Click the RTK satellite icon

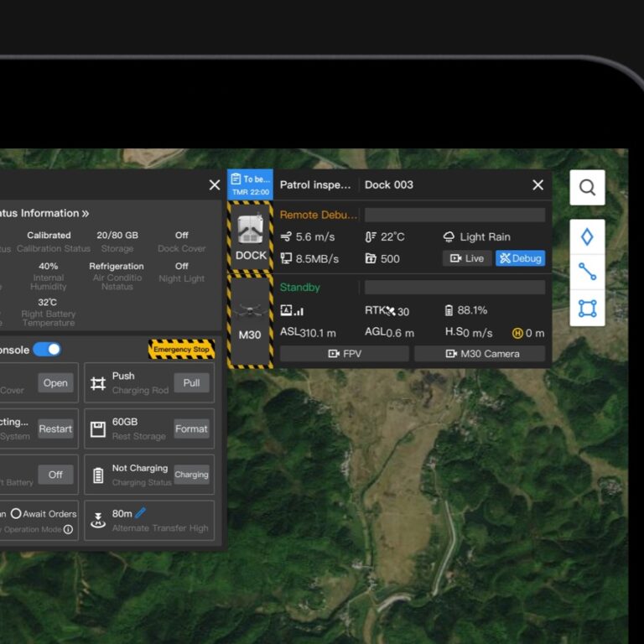coord(390,311)
